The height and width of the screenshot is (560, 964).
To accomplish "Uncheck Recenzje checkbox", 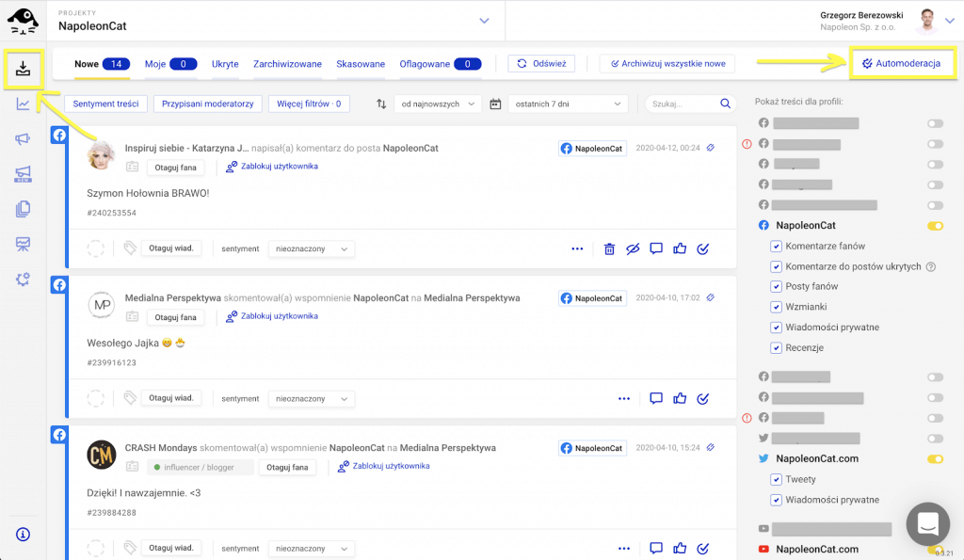I will pyautogui.click(x=776, y=348).
